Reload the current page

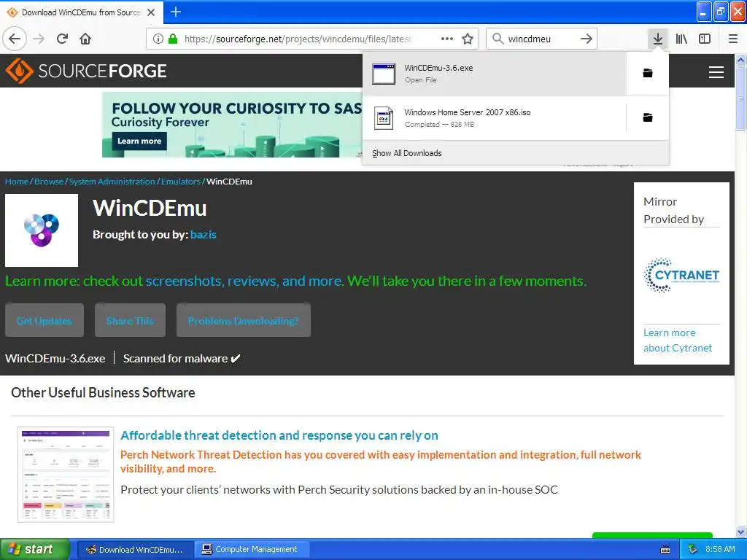coord(62,39)
